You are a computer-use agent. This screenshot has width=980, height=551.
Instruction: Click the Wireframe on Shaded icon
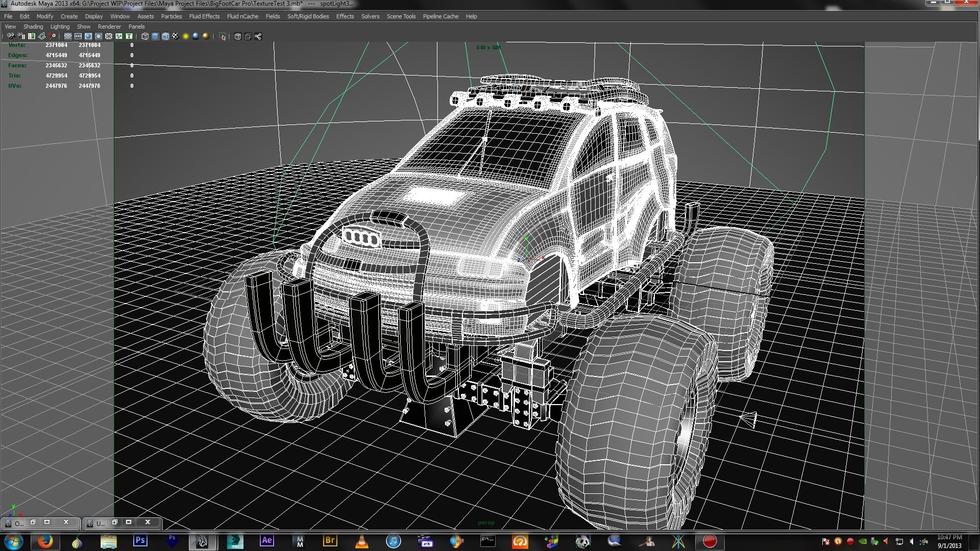(x=165, y=36)
